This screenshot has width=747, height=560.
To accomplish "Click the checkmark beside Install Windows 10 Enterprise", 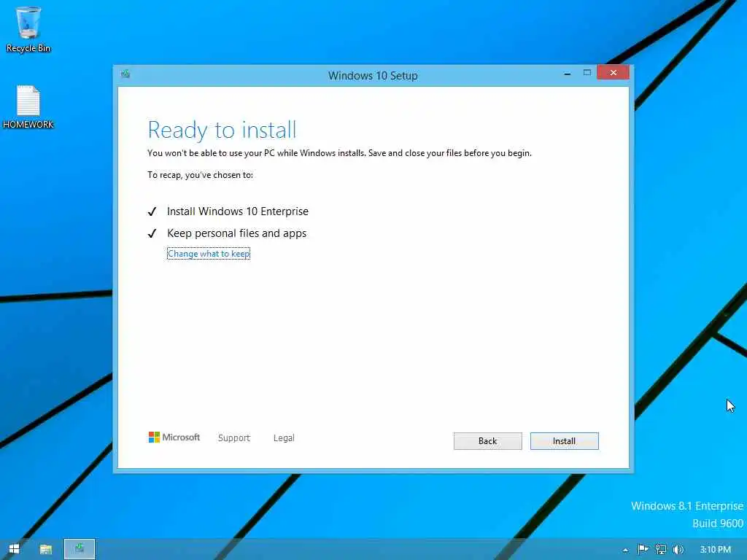I will [x=152, y=211].
